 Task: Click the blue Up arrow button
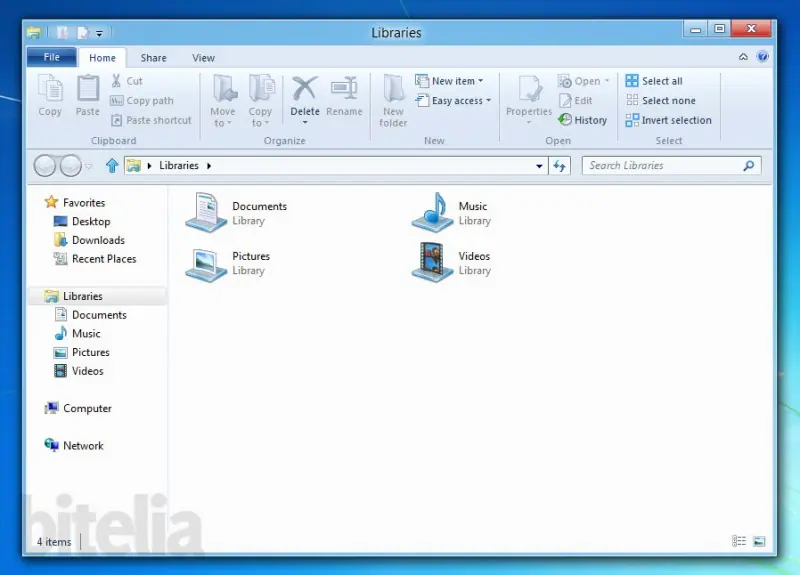click(112, 165)
